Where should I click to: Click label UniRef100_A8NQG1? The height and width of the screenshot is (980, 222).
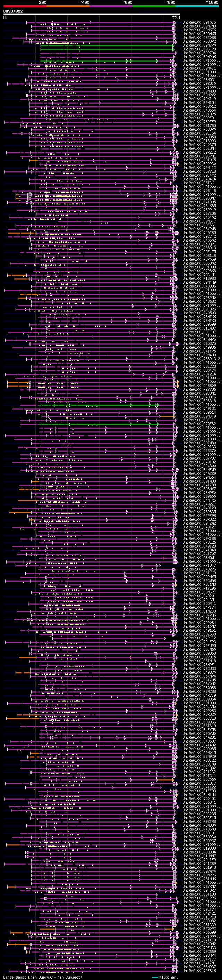click(199, 80)
